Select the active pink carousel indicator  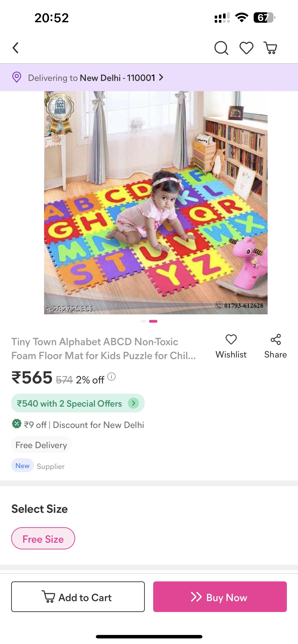[x=153, y=321]
